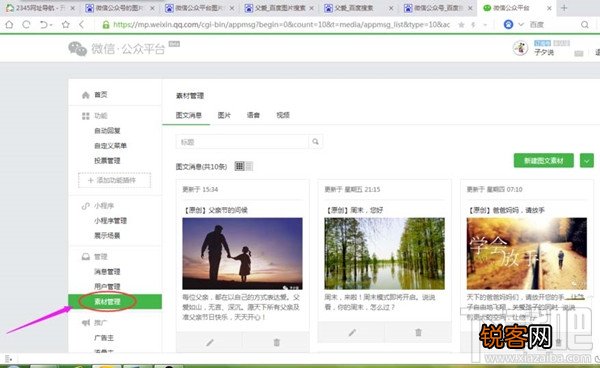Open 用户管理 in the sidebar
The width and height of the screenshot is (600, 368).
point(107,287)
